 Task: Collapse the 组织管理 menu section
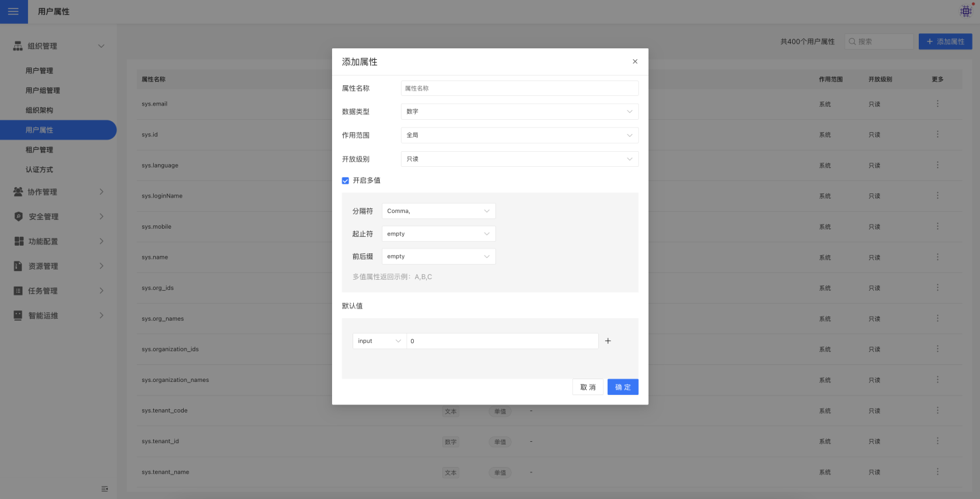point(101,46)
